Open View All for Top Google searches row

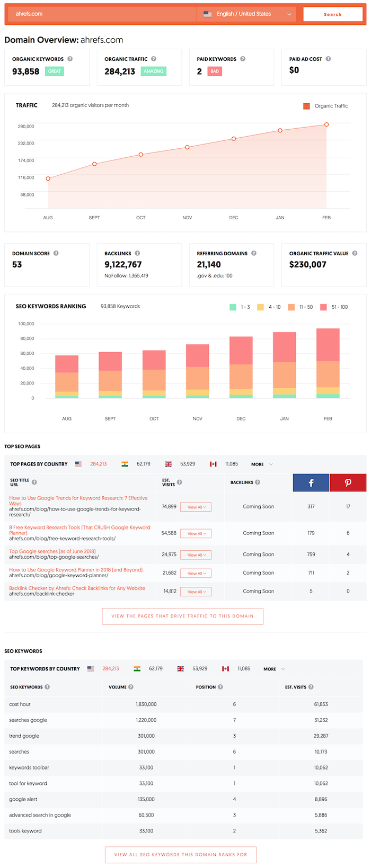(196, 554)
